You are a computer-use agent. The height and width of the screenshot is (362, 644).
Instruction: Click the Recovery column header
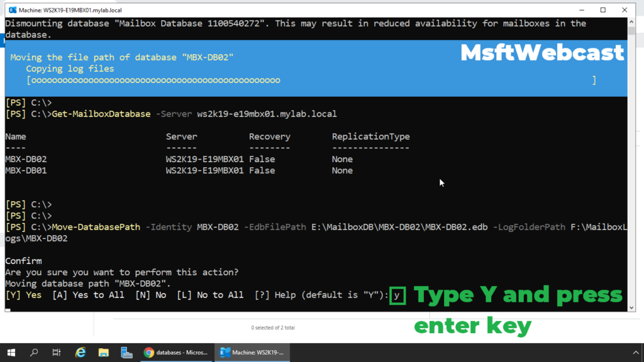coord(269,136)
